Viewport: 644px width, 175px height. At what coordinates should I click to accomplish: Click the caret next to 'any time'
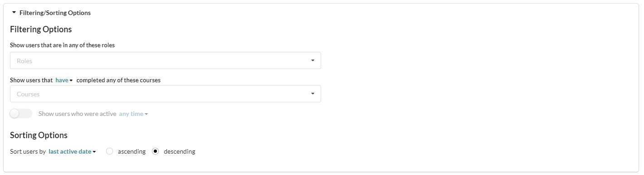point(146,114)
